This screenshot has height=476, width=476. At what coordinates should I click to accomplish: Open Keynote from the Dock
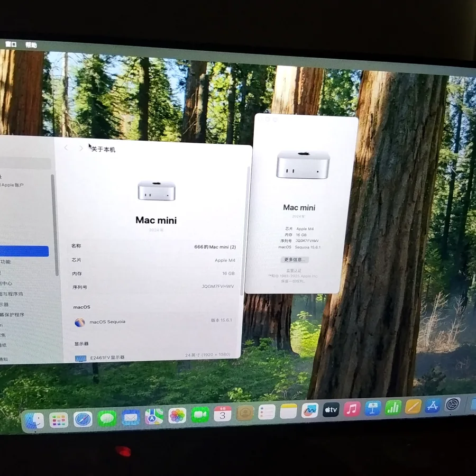372,408
